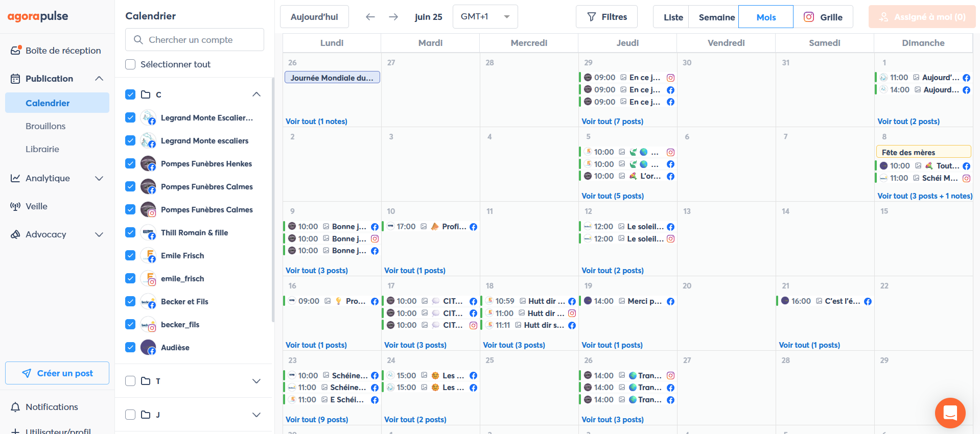Click Pompes Funèbres Henkes account avatar

click(x=148, y=163)
